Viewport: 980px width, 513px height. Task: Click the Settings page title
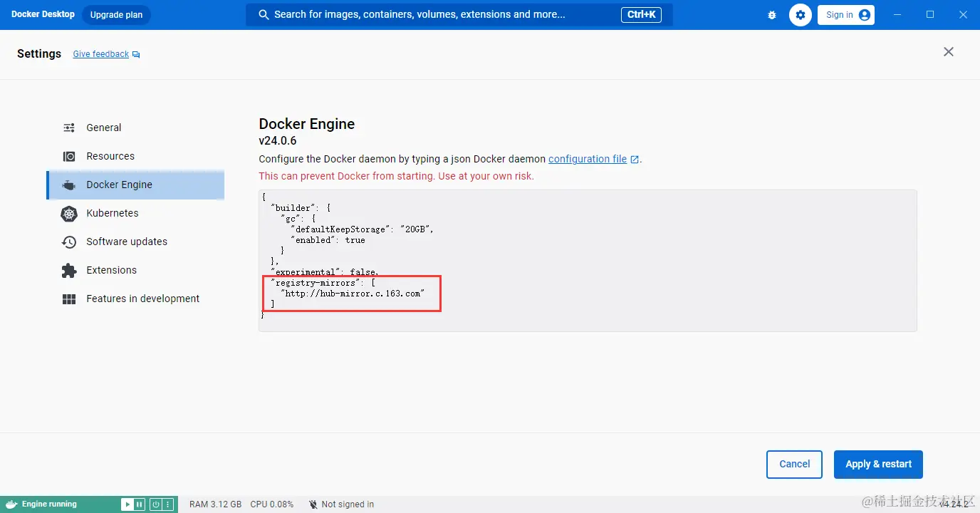[x=39, y=54]
